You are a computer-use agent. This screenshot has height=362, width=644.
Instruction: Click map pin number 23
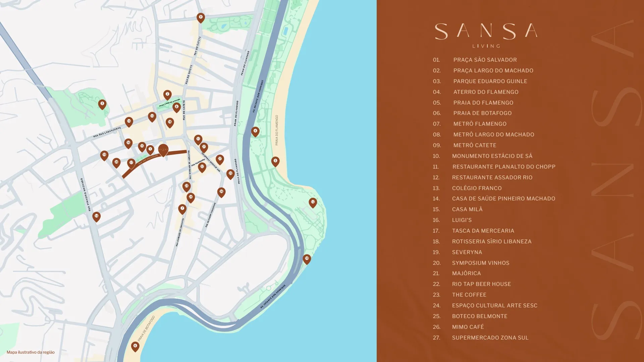186,187
